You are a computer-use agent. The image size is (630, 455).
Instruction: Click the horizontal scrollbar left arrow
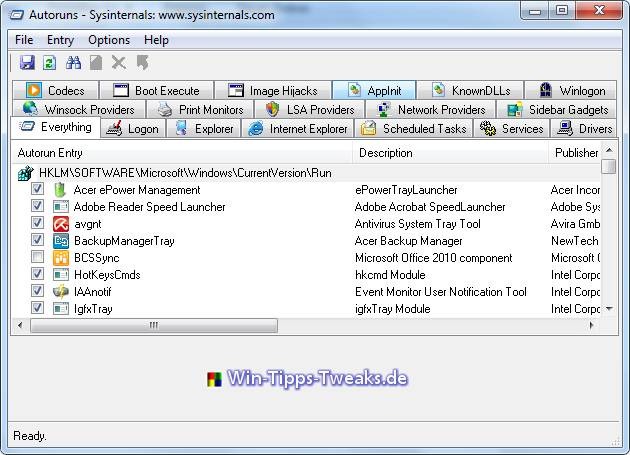20,325
